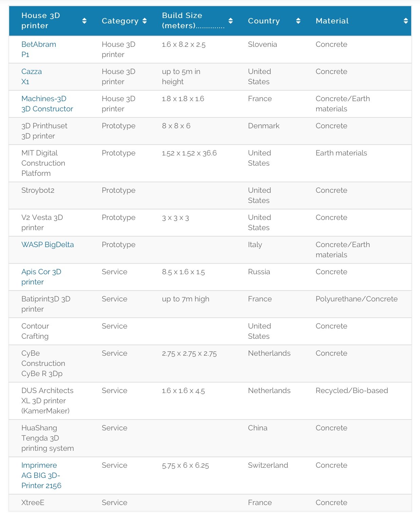420x520 pixels.
Task: Open the BetAbram P1 link
Action: (x=39, y=50)
